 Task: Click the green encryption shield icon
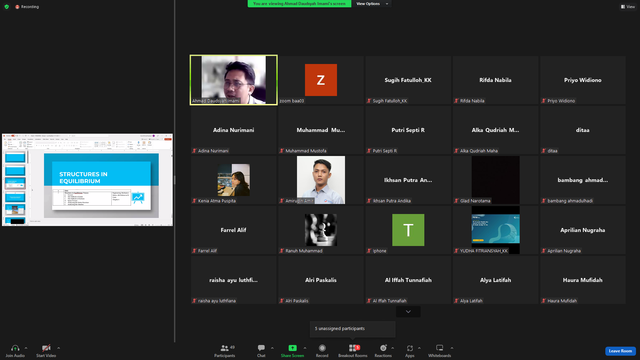[x=7, y=7]
